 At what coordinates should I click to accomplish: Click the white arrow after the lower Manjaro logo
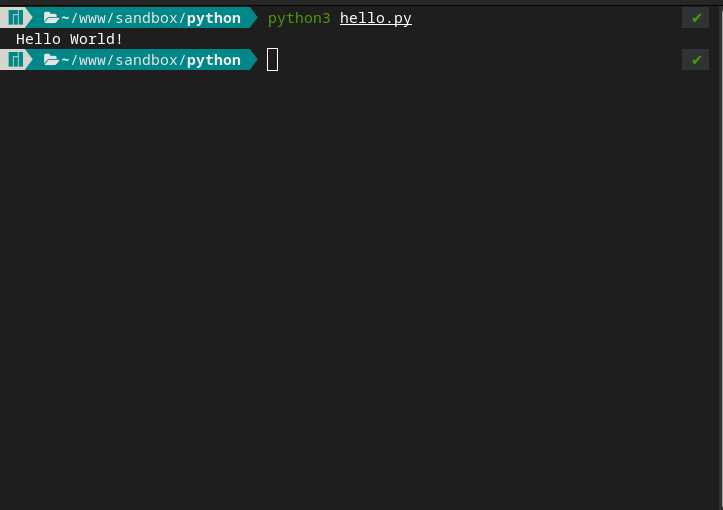(x=29, y=60)
